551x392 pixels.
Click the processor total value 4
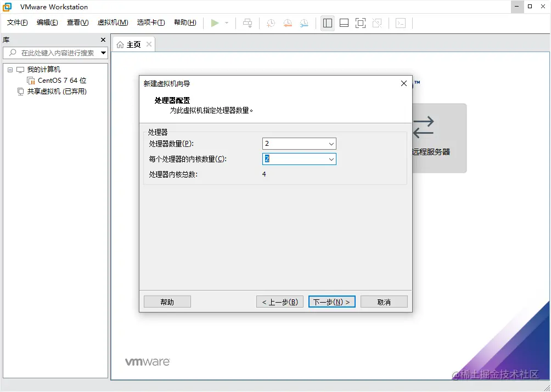coord(264,174)
